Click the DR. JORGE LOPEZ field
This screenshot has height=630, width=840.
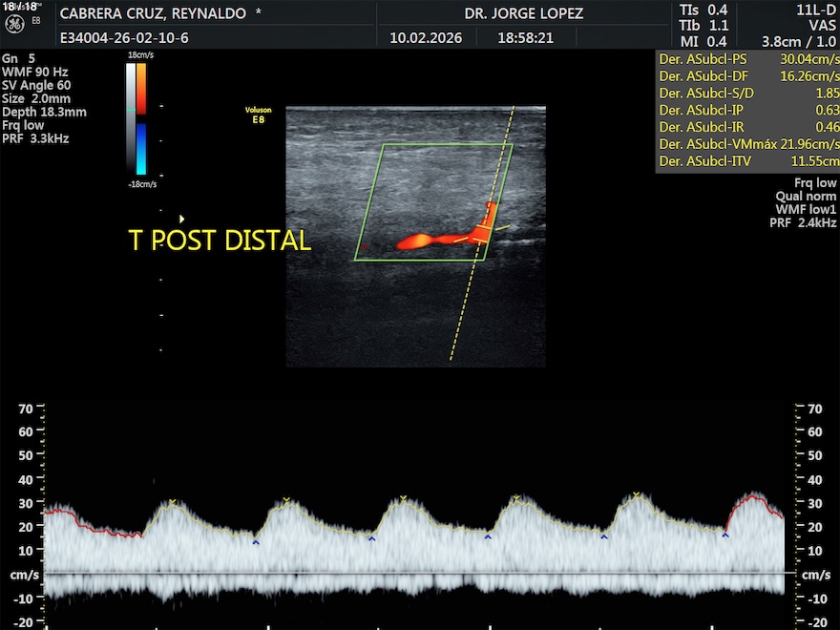coord(523,14)
